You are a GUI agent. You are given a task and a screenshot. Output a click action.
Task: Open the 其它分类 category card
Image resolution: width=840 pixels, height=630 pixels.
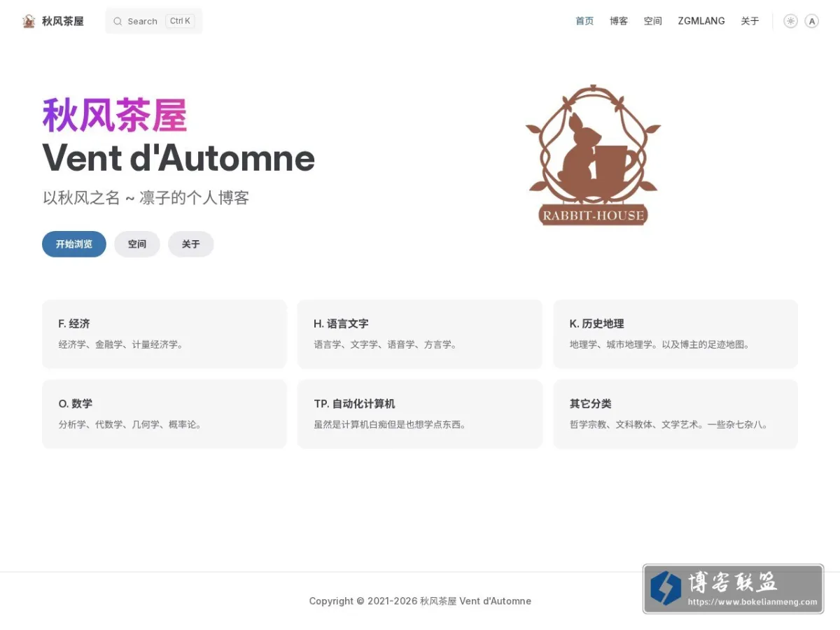(x=675, y=414)
